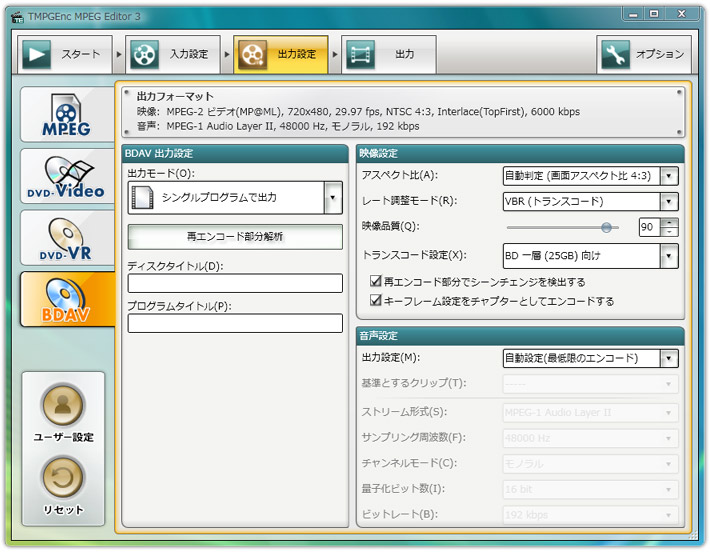Select DVD-Video output format icon
Image resolution: width=710 pixels, height=552 pixels.
tap(67, 176)
